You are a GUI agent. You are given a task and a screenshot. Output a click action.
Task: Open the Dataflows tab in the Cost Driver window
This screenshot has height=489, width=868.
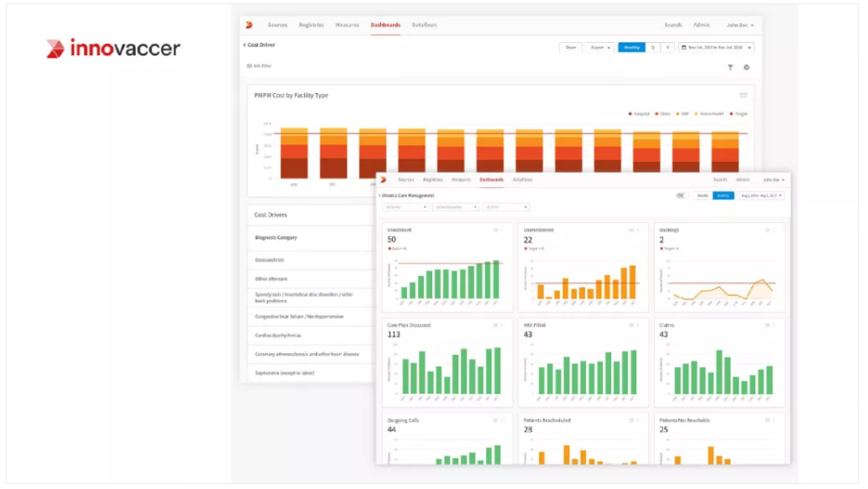pos(425,25)
